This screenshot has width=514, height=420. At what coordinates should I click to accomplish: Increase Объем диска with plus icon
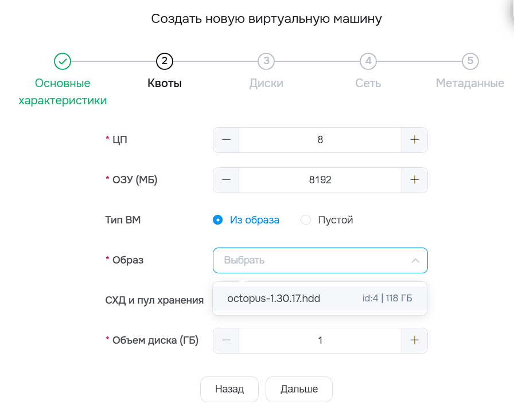pyautogui.click(x=415, y=340)
